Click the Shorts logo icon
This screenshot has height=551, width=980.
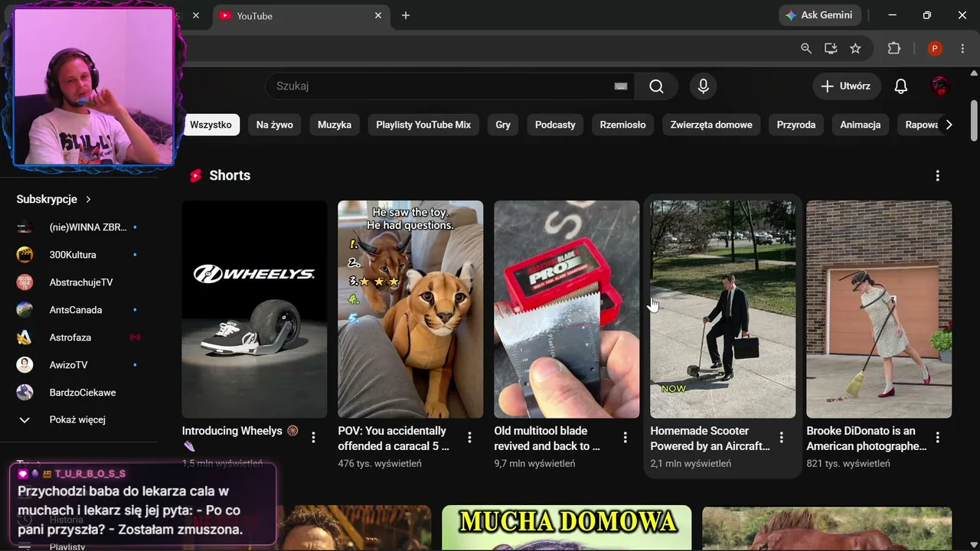coord(196,175)
